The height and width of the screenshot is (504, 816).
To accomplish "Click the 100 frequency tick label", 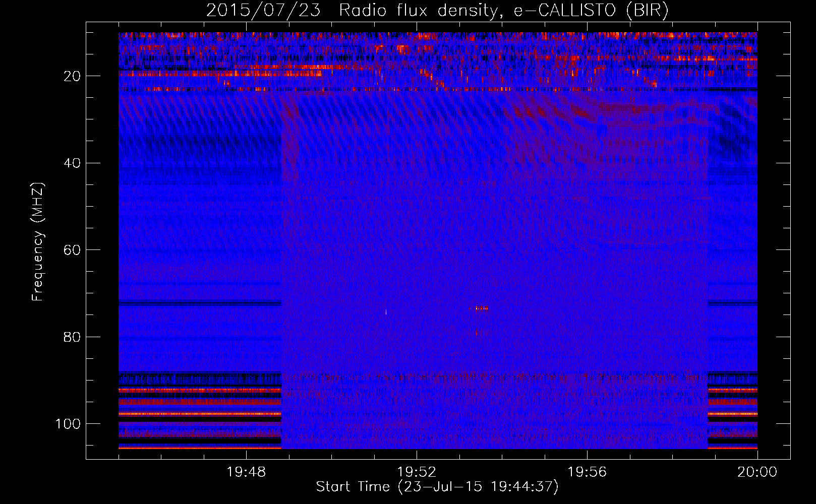I will click(x=68, y=424).
